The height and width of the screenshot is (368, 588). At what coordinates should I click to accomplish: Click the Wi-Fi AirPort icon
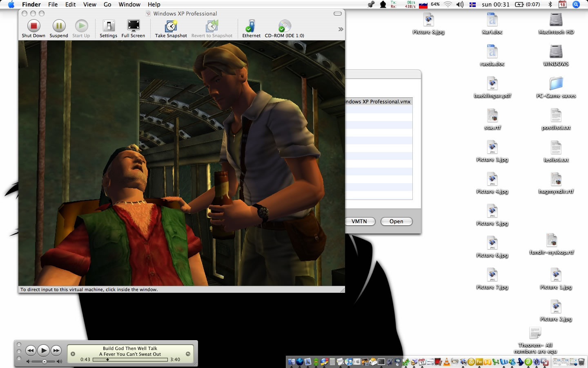448,4
